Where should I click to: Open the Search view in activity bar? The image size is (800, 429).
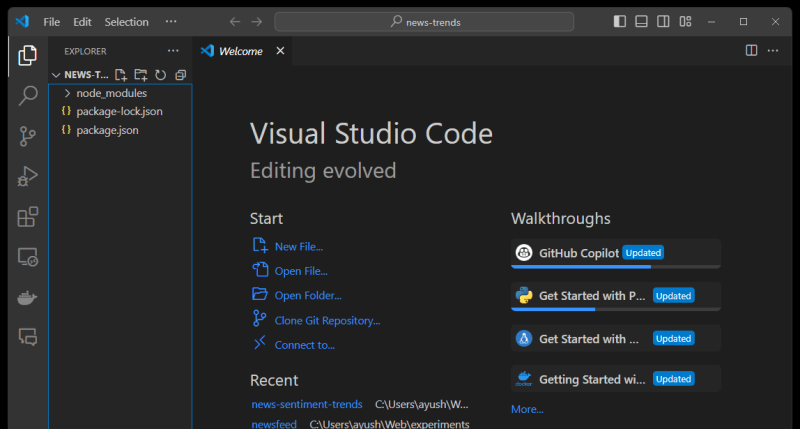point(28,95)
